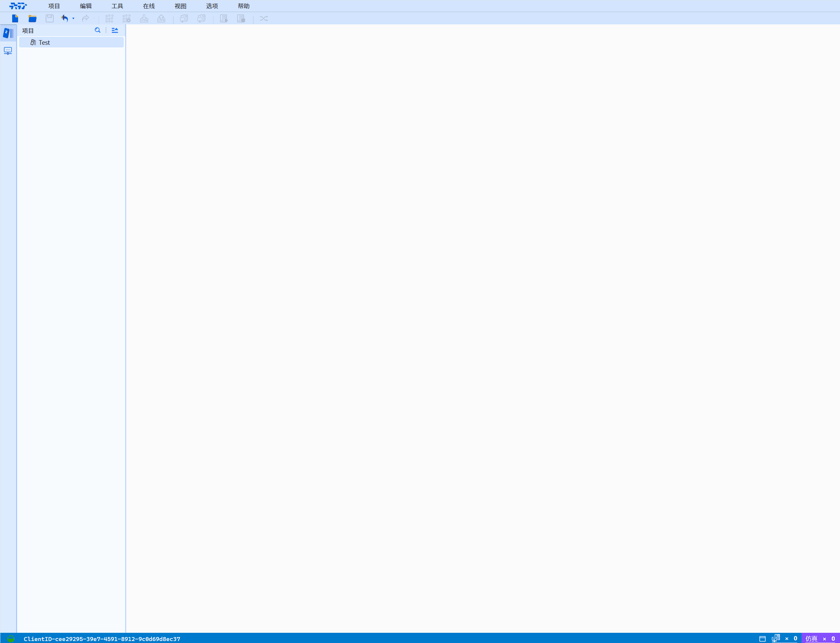Click the redo arrow icon
This screenshot has height=643, width=840.
click(x=85, y=18)
